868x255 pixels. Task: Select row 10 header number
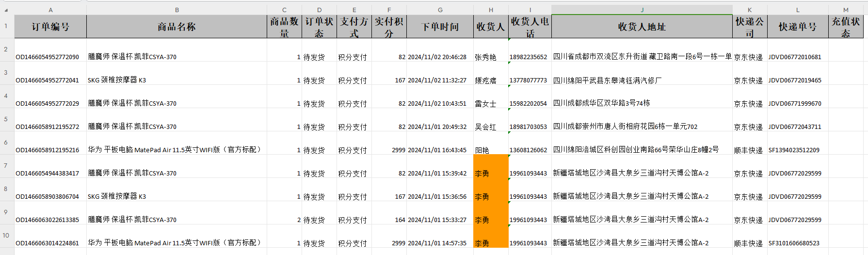point(6,236)
